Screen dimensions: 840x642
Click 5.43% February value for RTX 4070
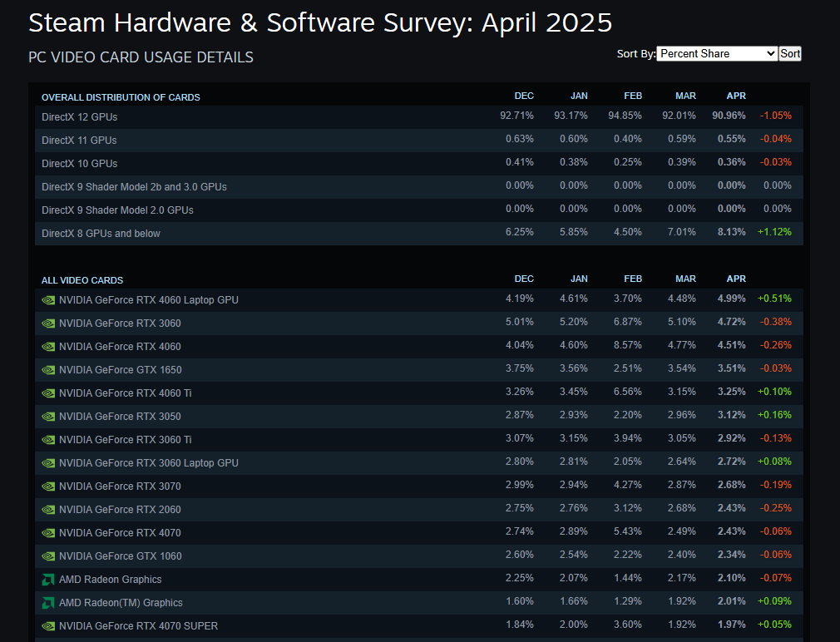627,531
